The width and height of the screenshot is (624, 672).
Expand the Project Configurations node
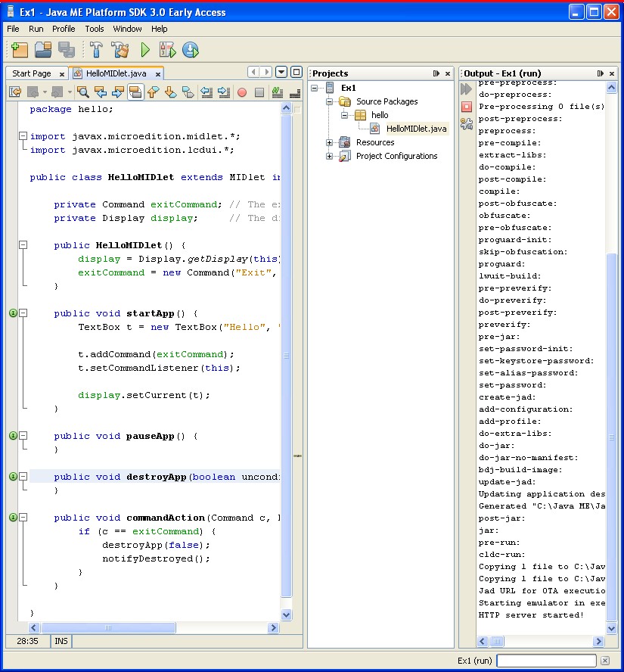[x=330, y=156]
